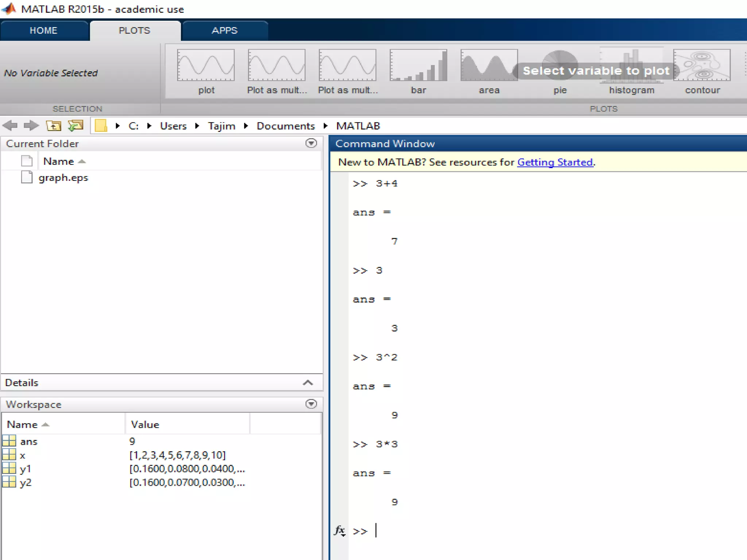Expand path arrow after Documents
Screen dimensions: 747x560
pyautogui.click(x=325, y=126)
